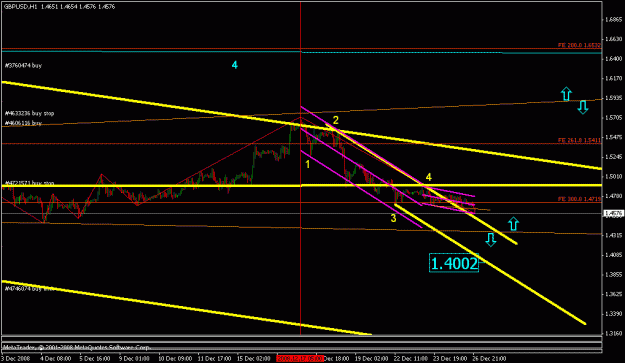
Task: Click the 1.4780 price scale value
Action: (x=614, y=196)
